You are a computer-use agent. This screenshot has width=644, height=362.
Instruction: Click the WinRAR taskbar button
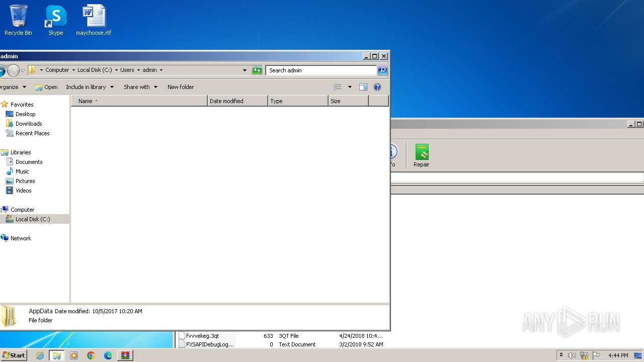pyautogui.click(x=125, y=355)
